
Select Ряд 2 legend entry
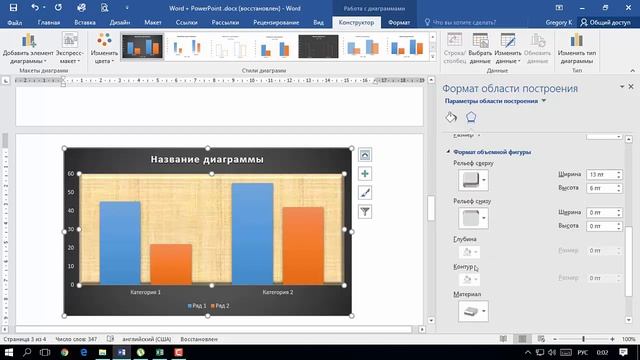coord(220,306)
